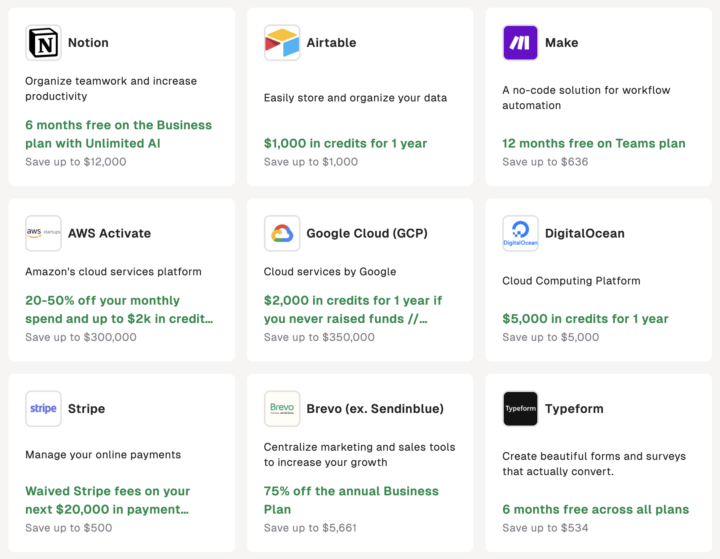Click 'Organize teamwork and increase productivity' description
Viewport: 720px width, 559px height.
pos(111,89)
